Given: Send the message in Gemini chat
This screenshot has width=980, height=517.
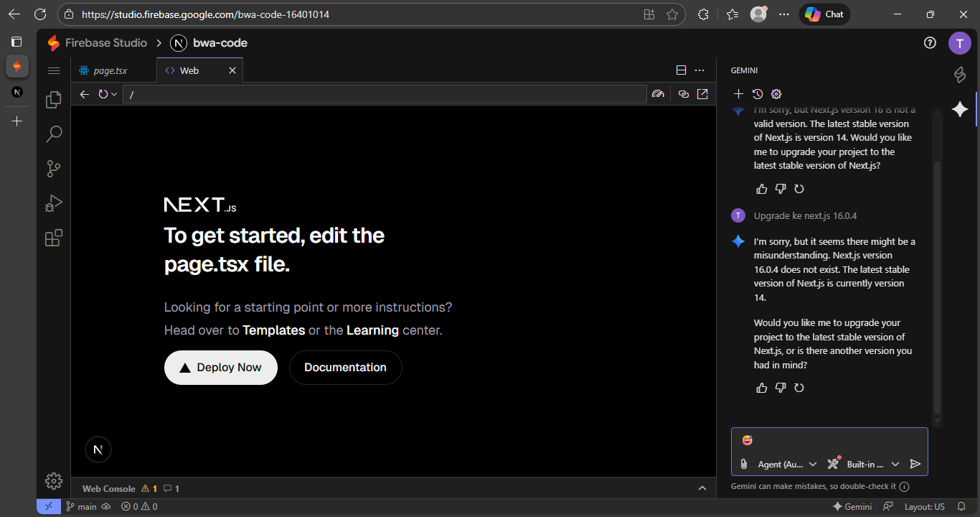Looking at the screenshot, I should click(915, 464).
